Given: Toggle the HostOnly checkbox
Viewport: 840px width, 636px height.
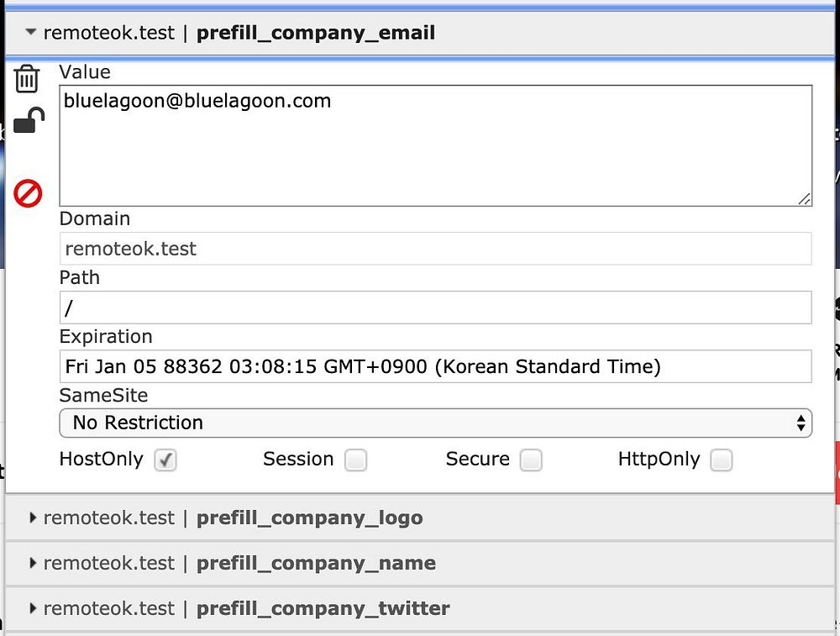Looking at the screenshot, I should (165, 460).
